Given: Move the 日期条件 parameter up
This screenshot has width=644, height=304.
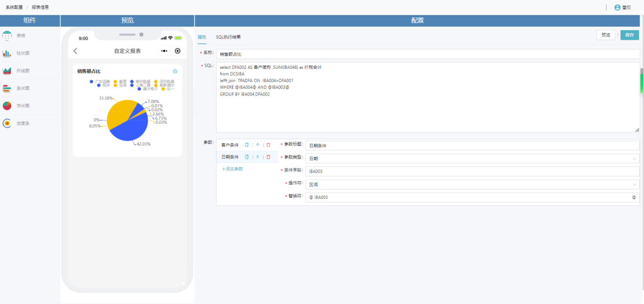Looking at the screenshot, I should point(258,157).
